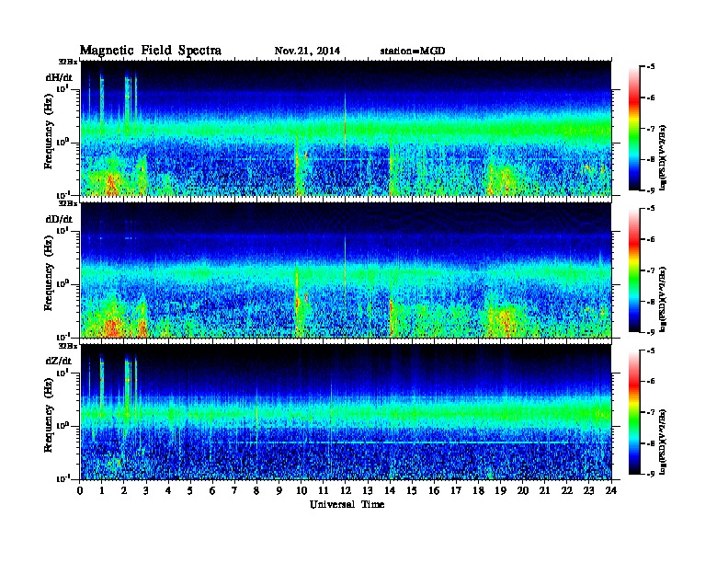Click the log(PSD) label beside the dH/dt color scale
728x563 pixels.
point(663,157)
